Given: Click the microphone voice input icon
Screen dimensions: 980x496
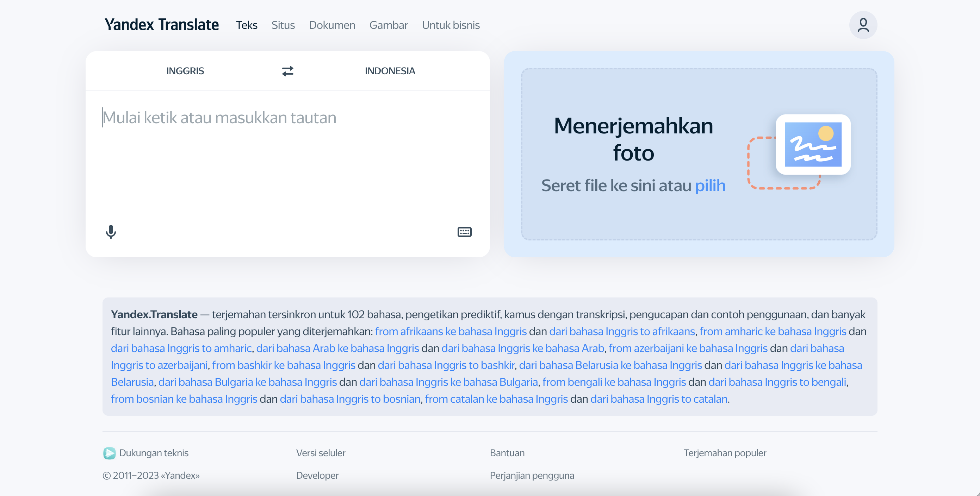Looking at the screenshot, I should click(111, 232).
